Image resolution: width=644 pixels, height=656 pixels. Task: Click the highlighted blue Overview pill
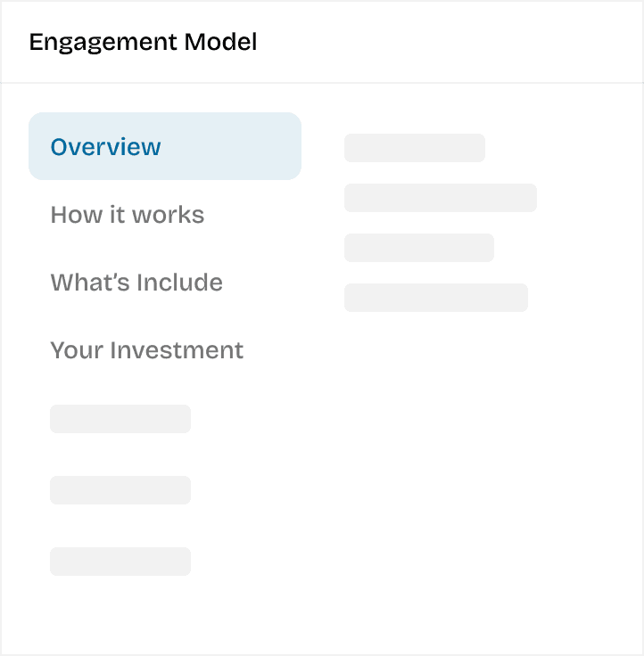point(165,146)
